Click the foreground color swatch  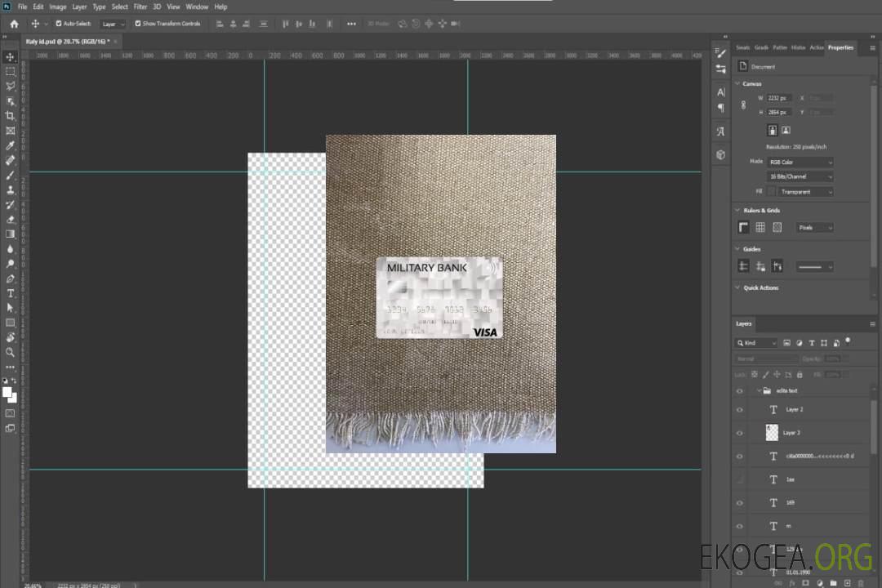click(7, 393)
